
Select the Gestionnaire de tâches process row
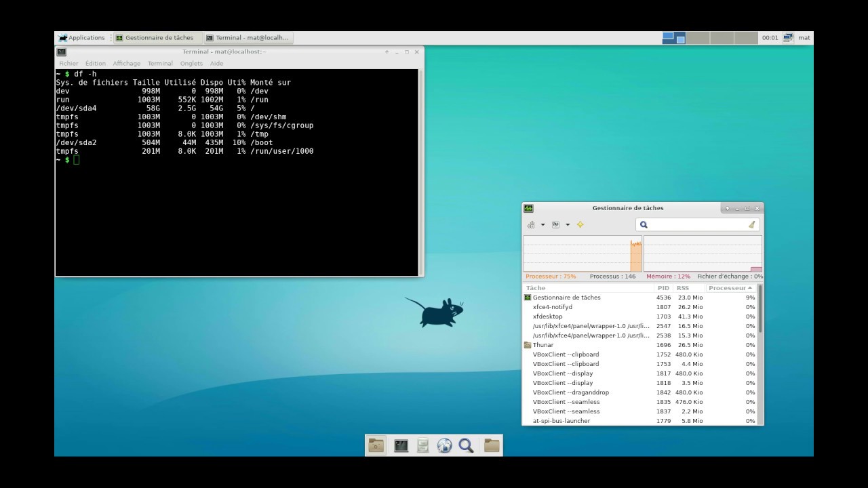tap(639, 298)
